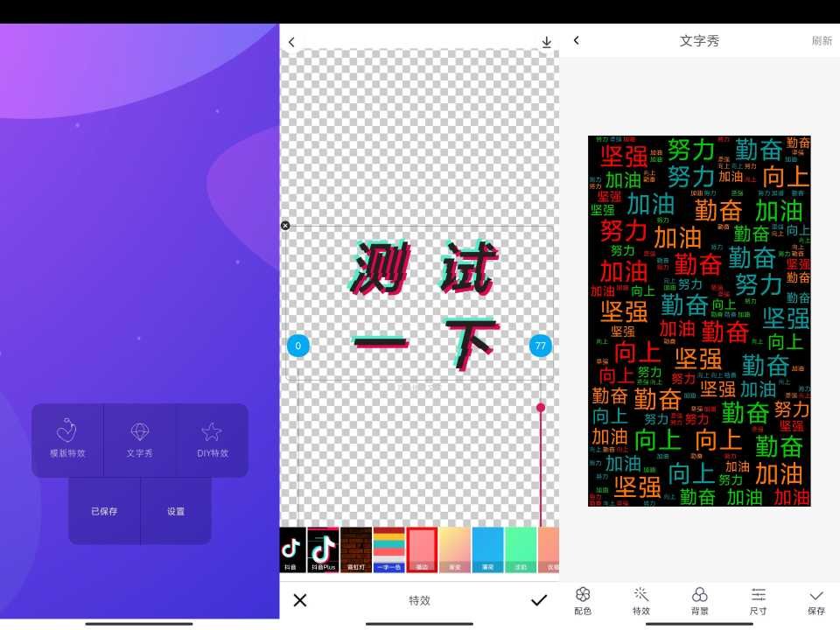Viewport: 840px width, 630px height.
Task: Select the 抖音 effect style
Action: pos(292,549)
